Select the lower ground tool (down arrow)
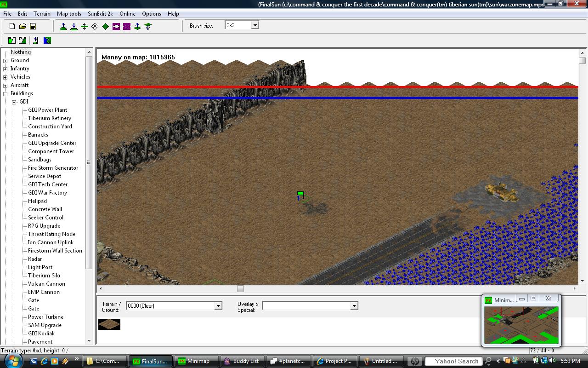 point(74,26)
